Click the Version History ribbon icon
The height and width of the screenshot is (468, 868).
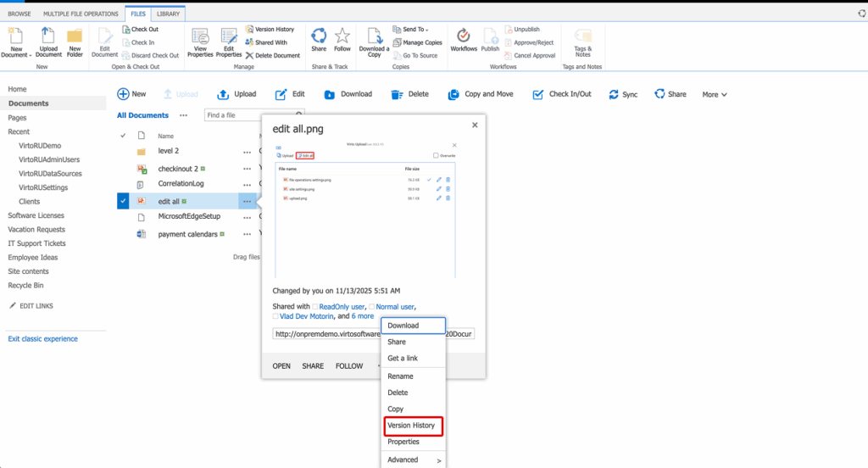point(248,29)
